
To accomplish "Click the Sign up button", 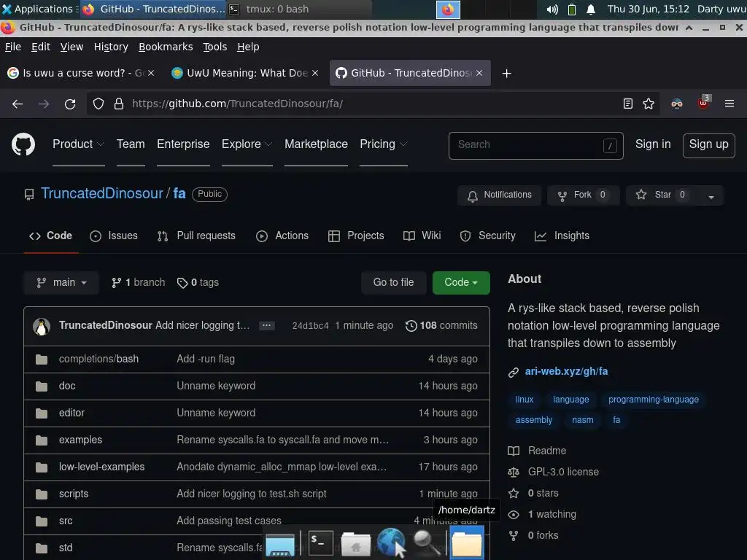I will [x=708, y=145].
